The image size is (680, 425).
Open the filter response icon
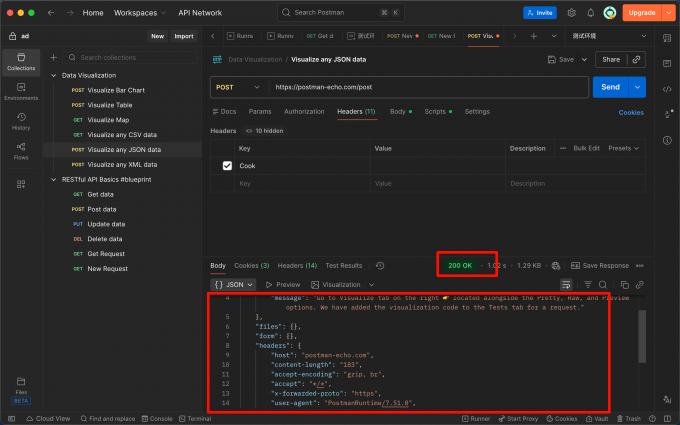pos(588,284)
